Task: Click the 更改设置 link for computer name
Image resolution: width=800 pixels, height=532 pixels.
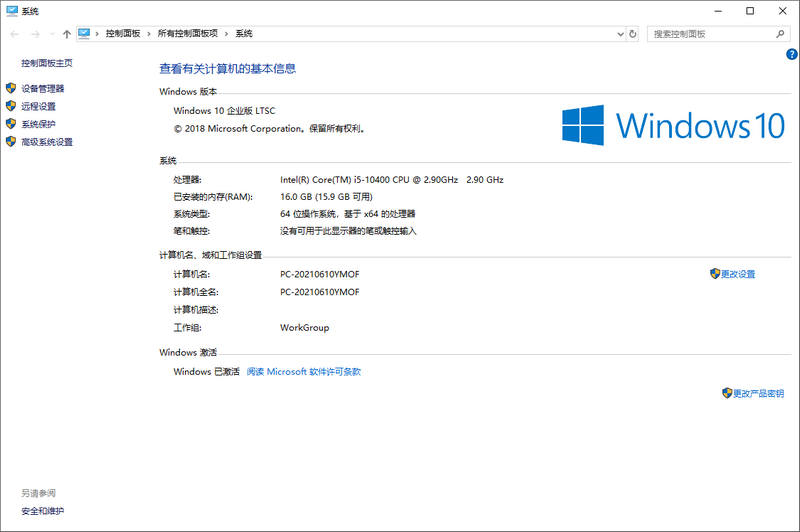Action: click(x=738, y=274)
